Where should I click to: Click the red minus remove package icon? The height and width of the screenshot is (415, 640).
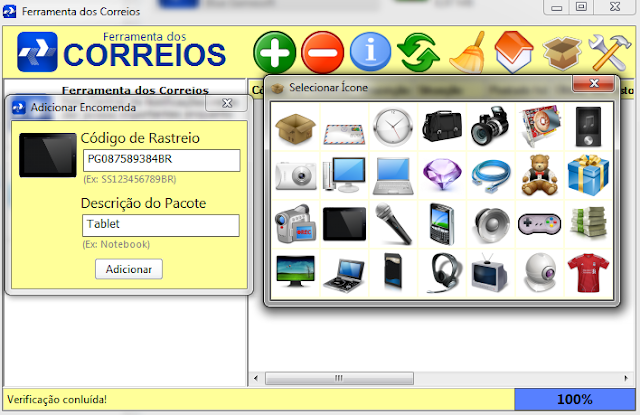[x=322, y=52]
